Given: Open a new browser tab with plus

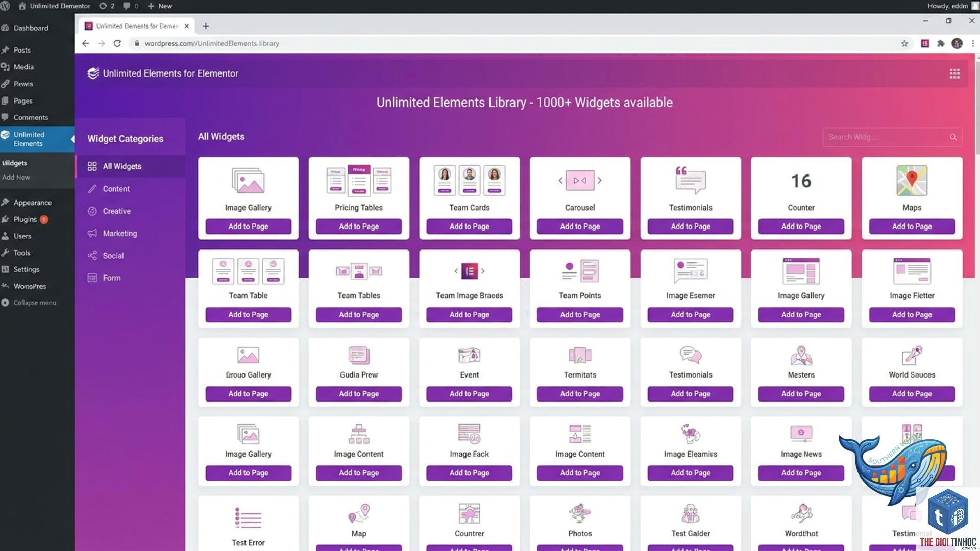Looking at the screenshot, I should click(206, 26).
